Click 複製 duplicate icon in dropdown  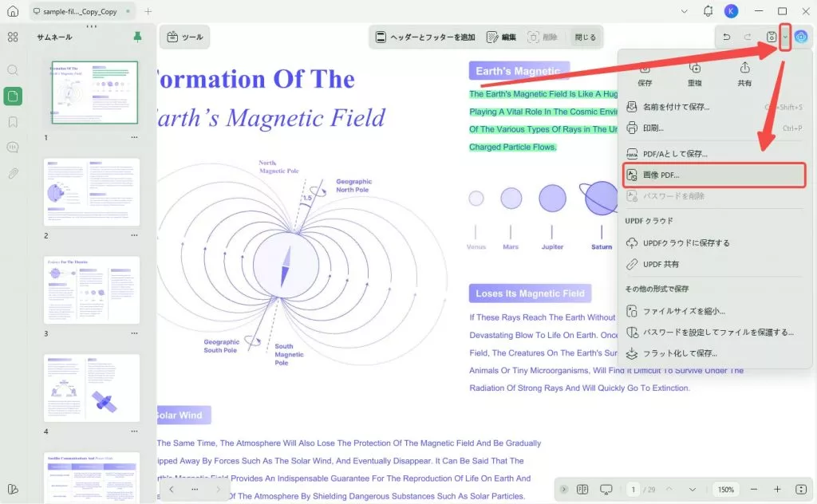coord(695,74)
